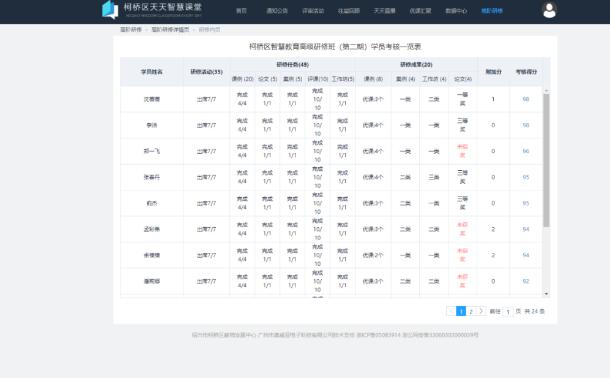
Task: Open the 首页 navigation item
Action: click(241, 11)
